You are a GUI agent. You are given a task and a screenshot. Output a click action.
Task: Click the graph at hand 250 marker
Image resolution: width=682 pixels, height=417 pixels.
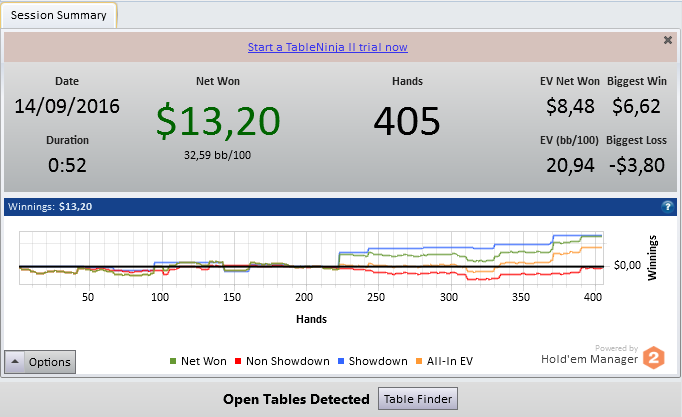point(376,297)
